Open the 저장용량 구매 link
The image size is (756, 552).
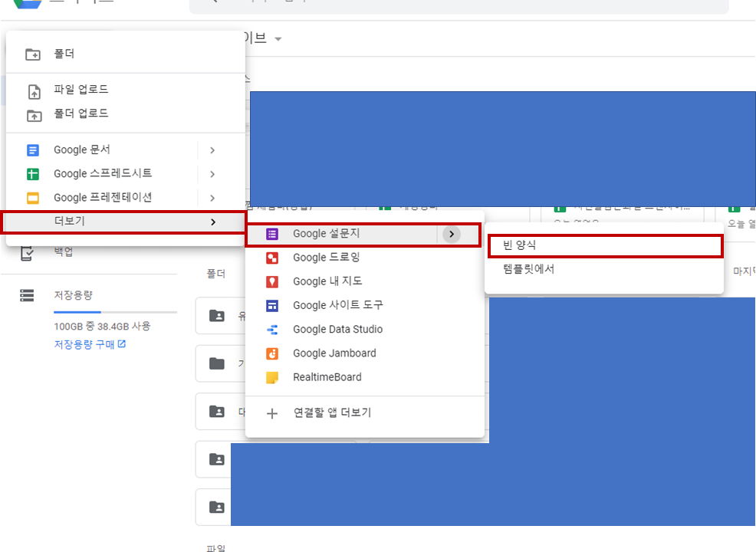[90, 345]
